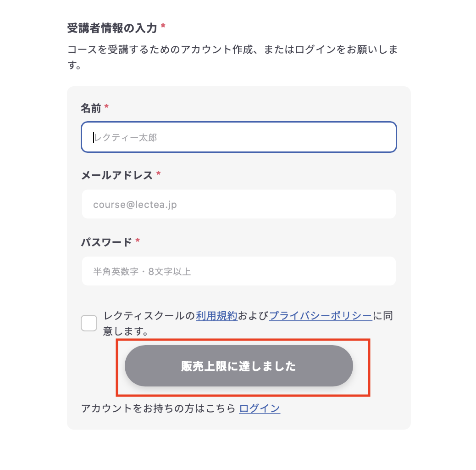The width and height of the screenshot is (476, 470).
Task: Click the 受講者情報の入力 heading
Action: tap(112, 28)
